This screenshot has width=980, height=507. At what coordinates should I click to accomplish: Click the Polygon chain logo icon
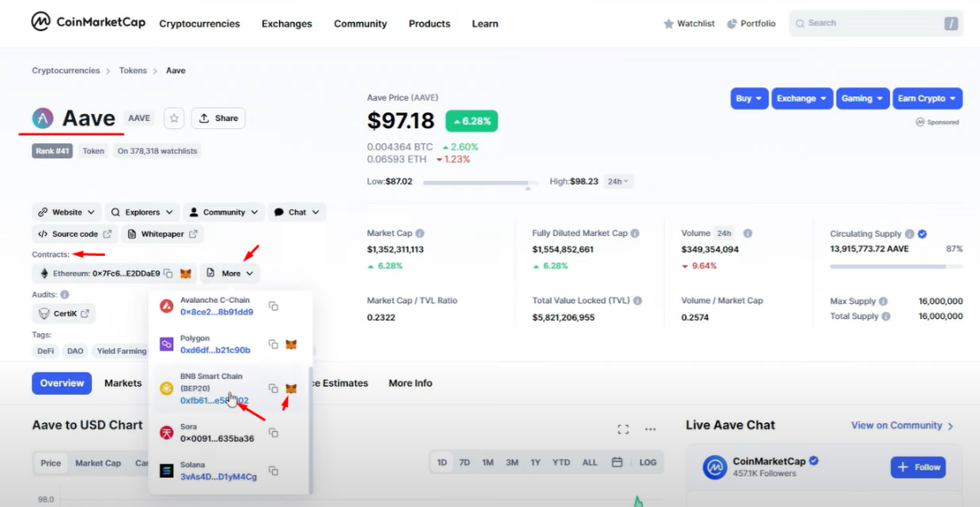coord(166,344)
